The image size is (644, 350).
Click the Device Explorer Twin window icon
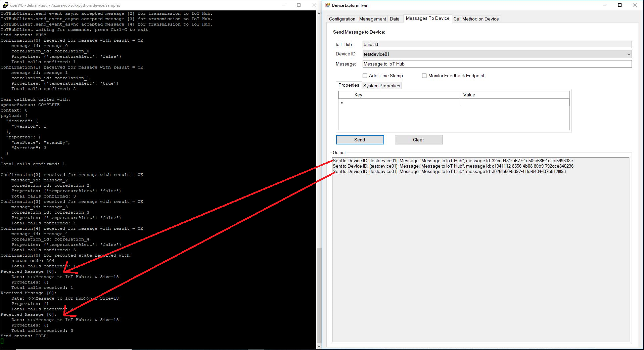point(328,5)
